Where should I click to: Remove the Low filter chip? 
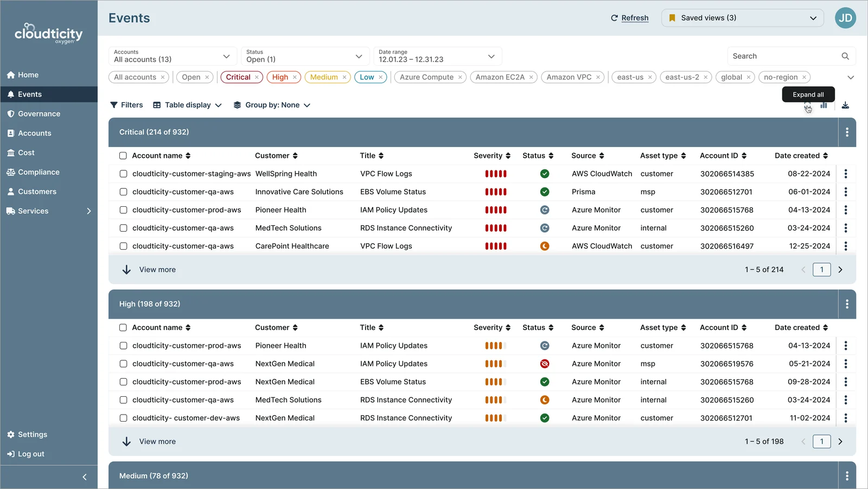click(381, 77)
